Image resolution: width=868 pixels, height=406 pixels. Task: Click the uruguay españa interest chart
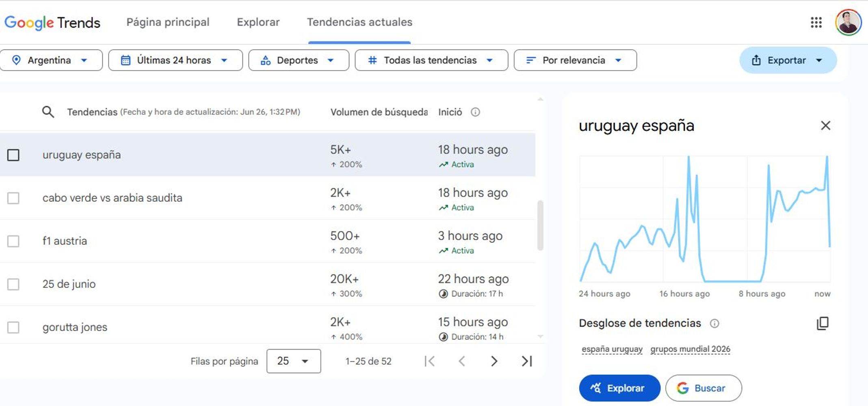(x=705, y=218)
